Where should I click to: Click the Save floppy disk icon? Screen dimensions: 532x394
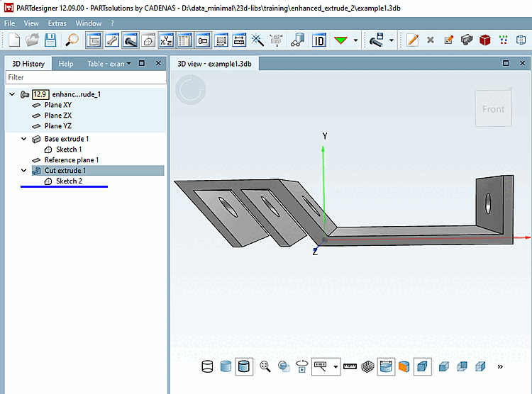(x=50, y=40)
